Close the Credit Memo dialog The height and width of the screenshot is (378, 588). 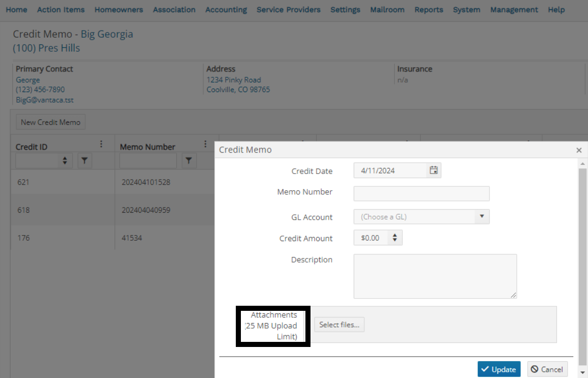[579, 150]
